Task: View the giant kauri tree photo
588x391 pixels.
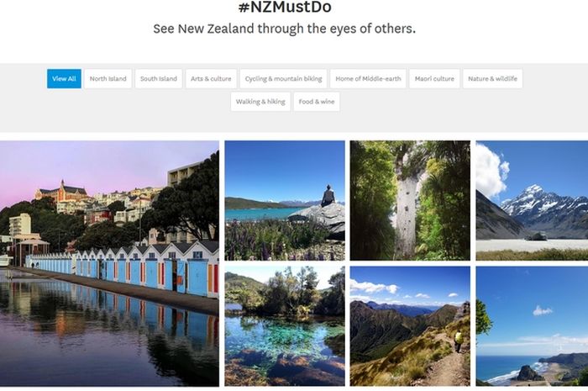Action: (410, 200)
